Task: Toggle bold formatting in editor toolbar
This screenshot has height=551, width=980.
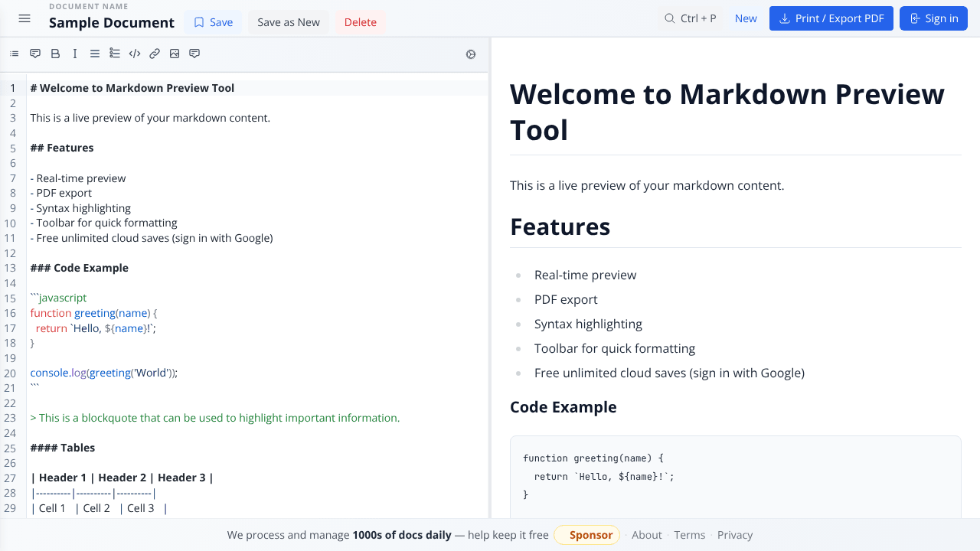Action: pos(55,54)
